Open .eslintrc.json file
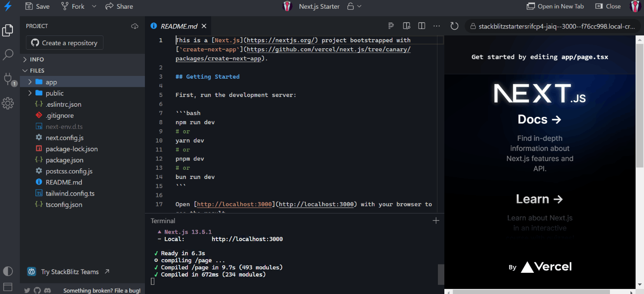Viewport: 644px width, 294px height. coord(82,104)
